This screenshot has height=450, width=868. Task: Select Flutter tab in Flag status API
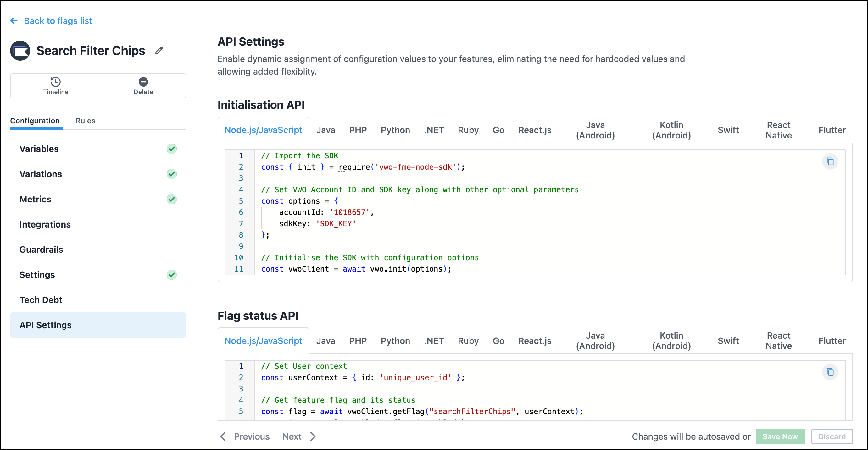coord(832,341)
